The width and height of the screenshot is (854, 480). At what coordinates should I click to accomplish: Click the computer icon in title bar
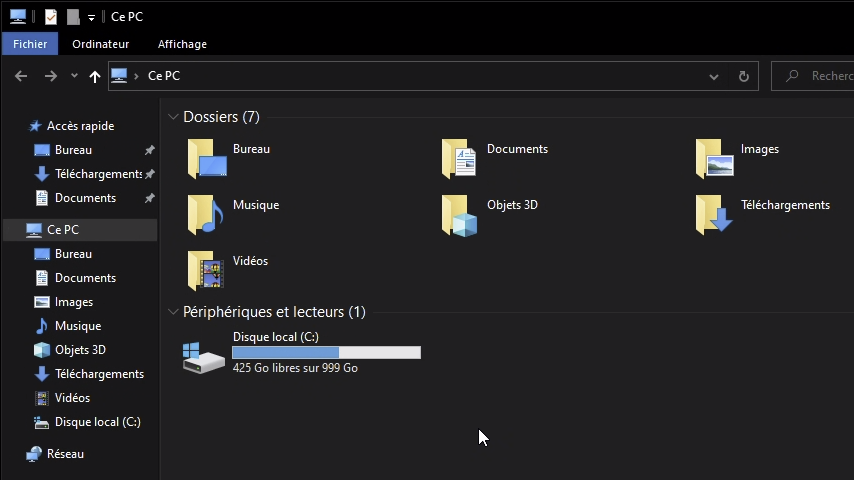click(x=18, y=16)
